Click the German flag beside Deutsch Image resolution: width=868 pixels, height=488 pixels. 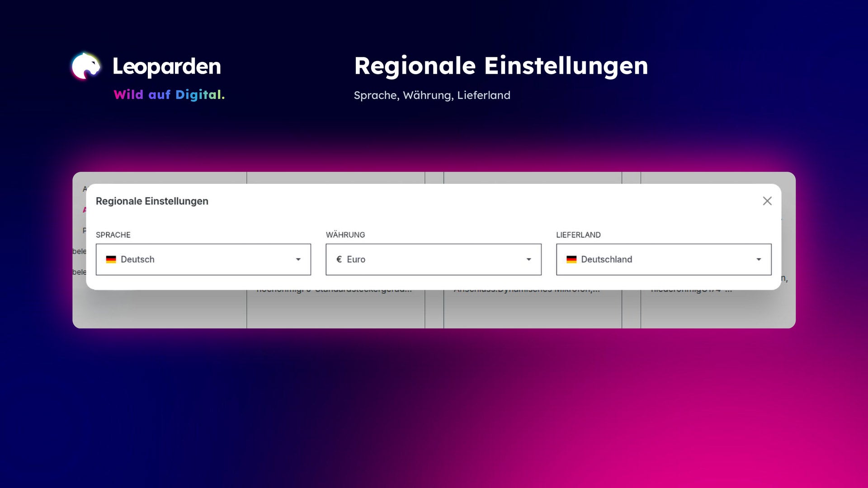(x=111, y=259)
